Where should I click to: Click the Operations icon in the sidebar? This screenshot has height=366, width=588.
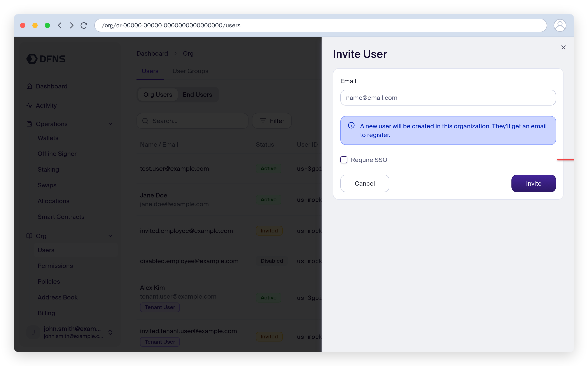[29, 124]
